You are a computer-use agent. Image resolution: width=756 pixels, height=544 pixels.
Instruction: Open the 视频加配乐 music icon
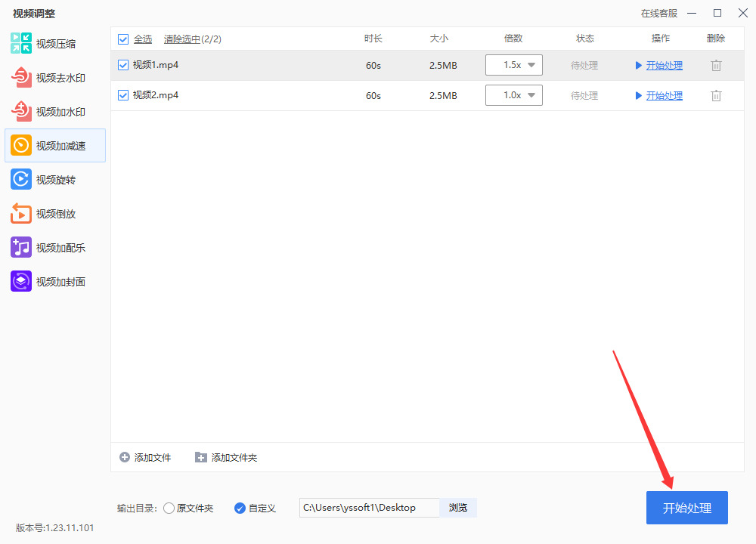[21, 248]
